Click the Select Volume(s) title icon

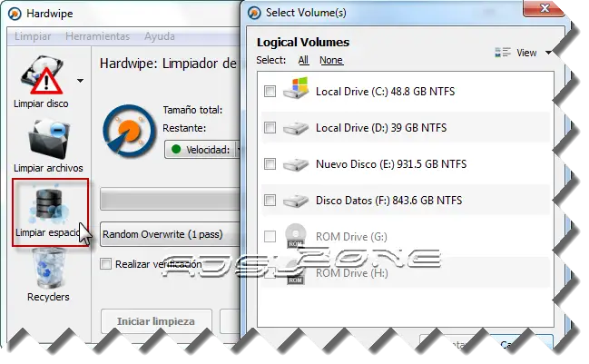click(x=254, y=13)
